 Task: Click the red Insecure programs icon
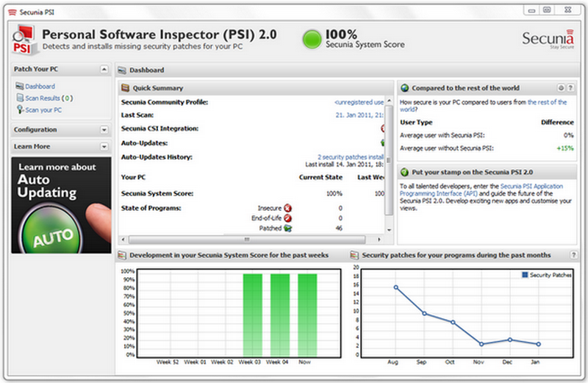point(287,208)
